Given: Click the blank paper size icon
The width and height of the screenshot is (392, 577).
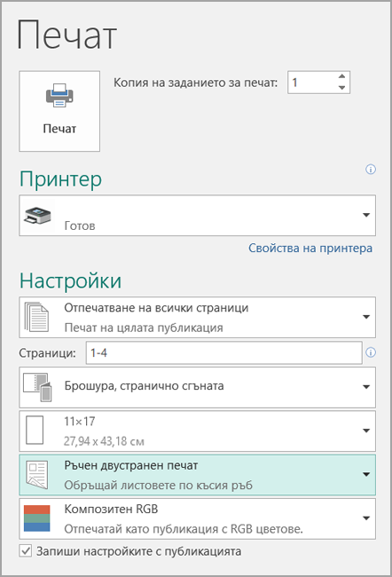Looking at the screenshot, I should pyautogui.click(x=35, y=431).
